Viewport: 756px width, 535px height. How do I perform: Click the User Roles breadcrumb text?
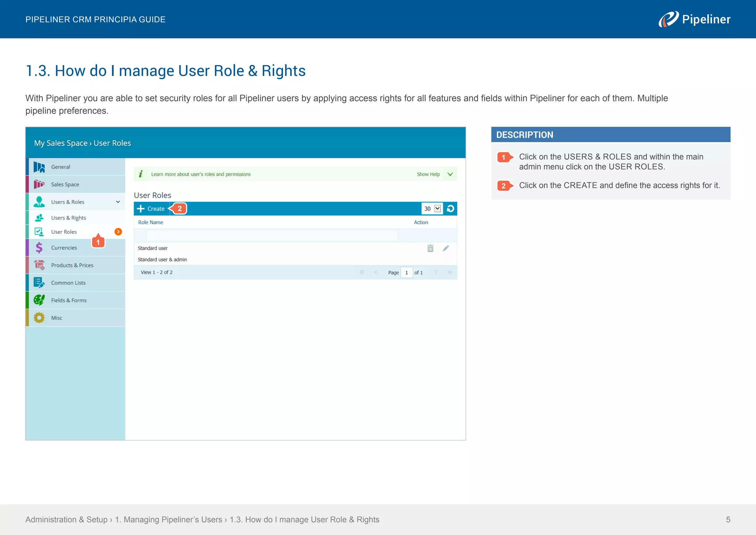pos(112,143)
